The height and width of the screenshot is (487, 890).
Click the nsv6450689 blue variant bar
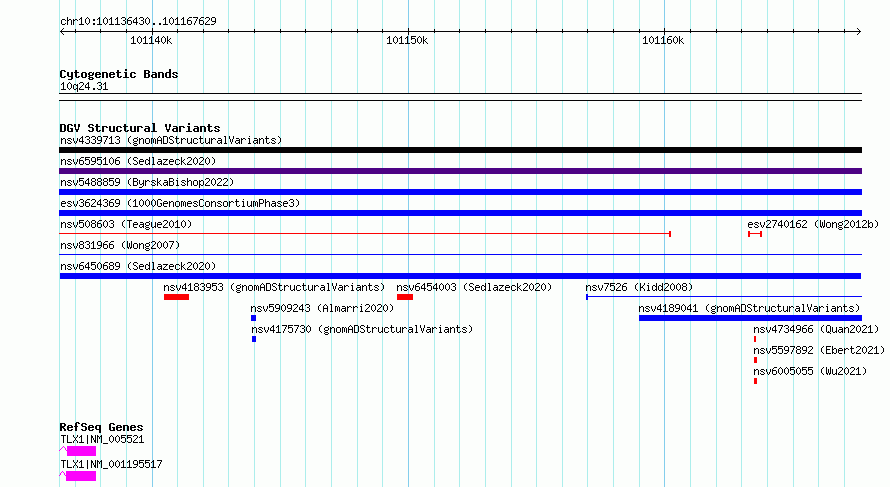460,276
